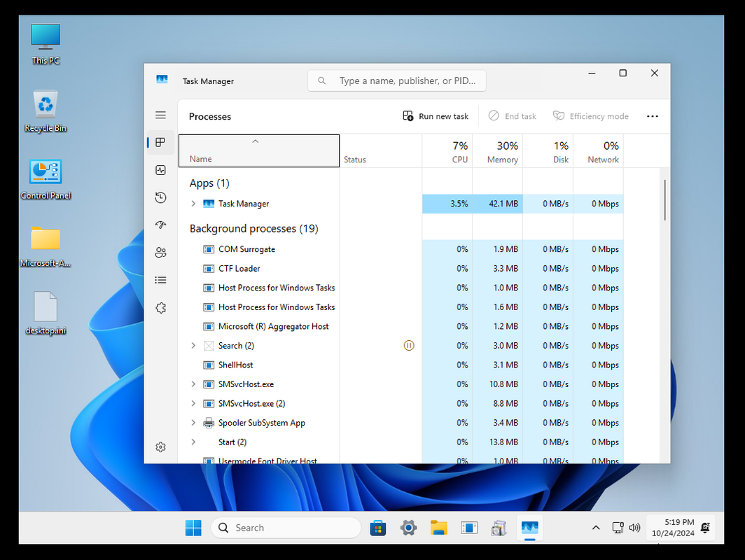Expand the Search (2) process group
Viewport: 745px width, 560px height.
click(193, 345)
